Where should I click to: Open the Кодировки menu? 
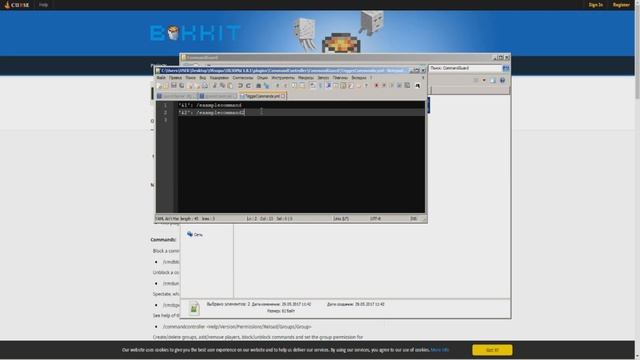pyautogui.click(x=220, y=78)
